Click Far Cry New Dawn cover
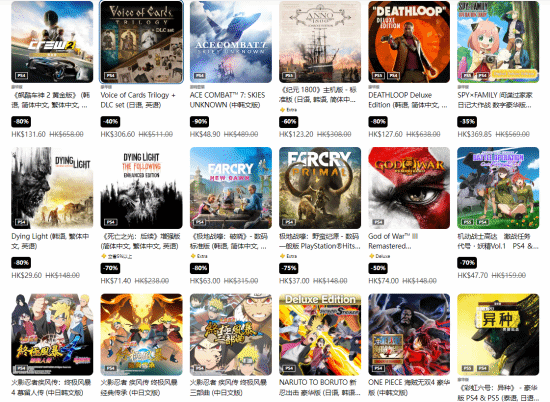550x402 pixels. click(x=231, y=188)
